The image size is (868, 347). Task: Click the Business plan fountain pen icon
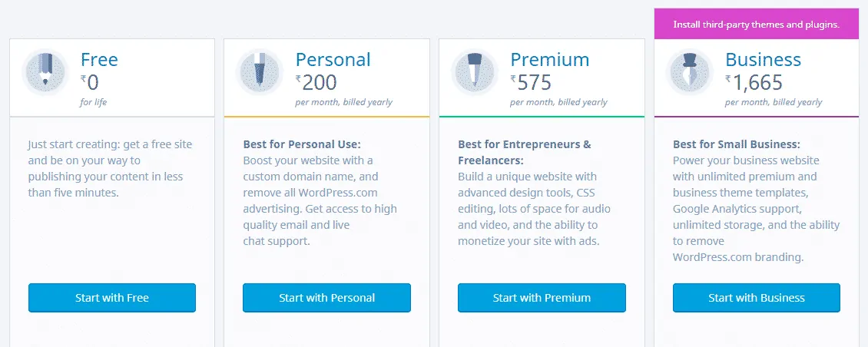point(691,72)
